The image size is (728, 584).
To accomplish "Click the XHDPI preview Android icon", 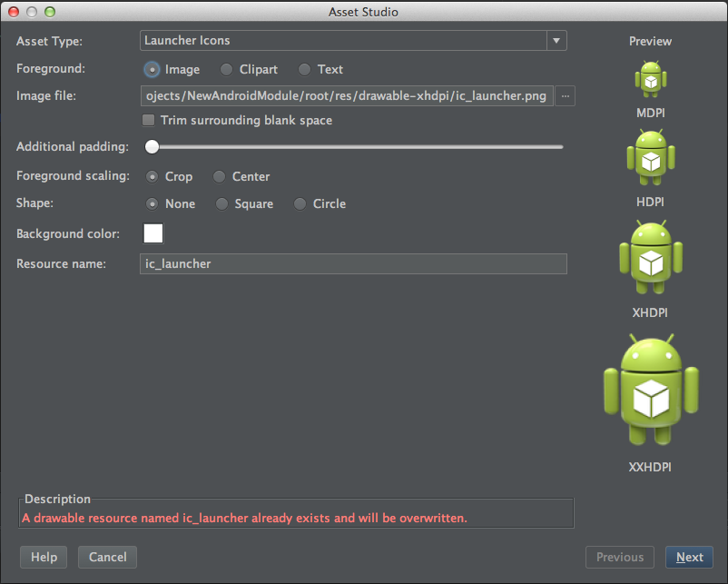I will (651, 257).
